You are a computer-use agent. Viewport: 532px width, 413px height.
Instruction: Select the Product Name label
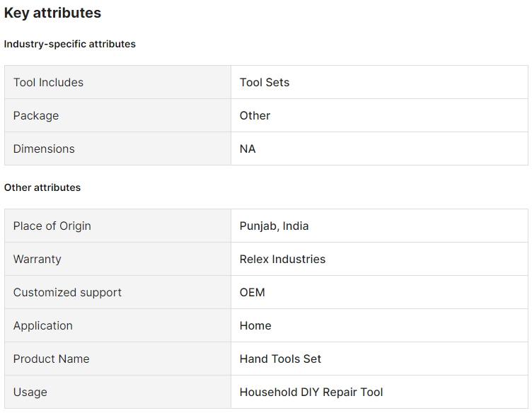coord(52,359)
